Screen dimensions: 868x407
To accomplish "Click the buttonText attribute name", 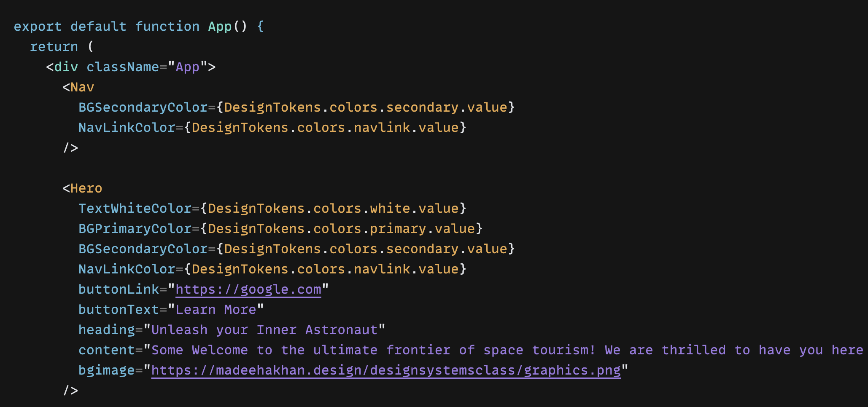I will [119, 310].
